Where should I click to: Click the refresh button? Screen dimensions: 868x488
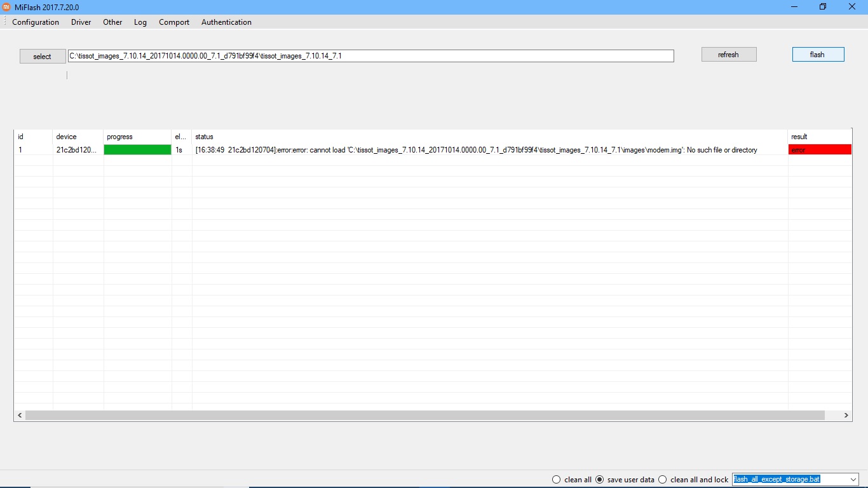click(729, 55)
